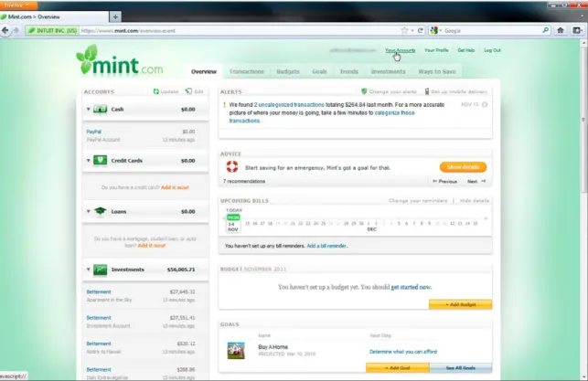Click the phone icon for mobile delivery
Viewport: 588px width, 381px height.
[427, 91]
